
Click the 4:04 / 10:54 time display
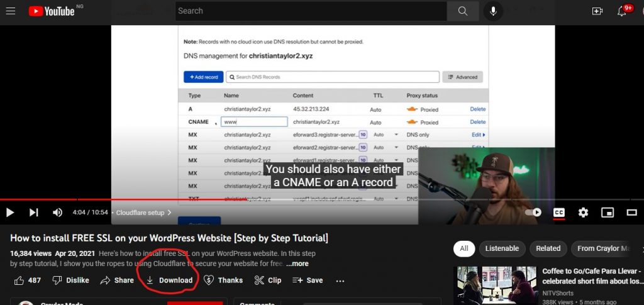(90, 213)
